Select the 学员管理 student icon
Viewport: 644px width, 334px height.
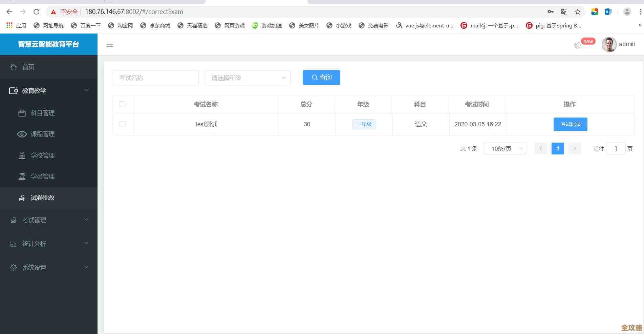(x=22, y=176)
